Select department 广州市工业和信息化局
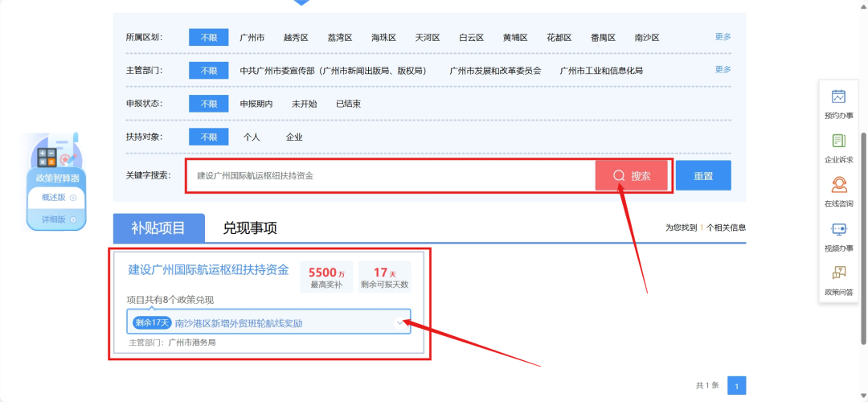The image size is (868, 402). [601, 71]
